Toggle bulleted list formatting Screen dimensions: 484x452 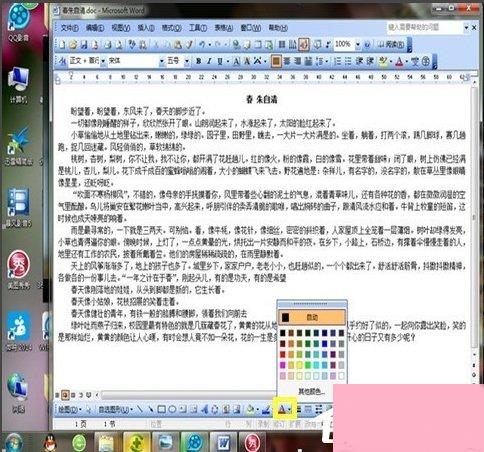click(348, 61)
